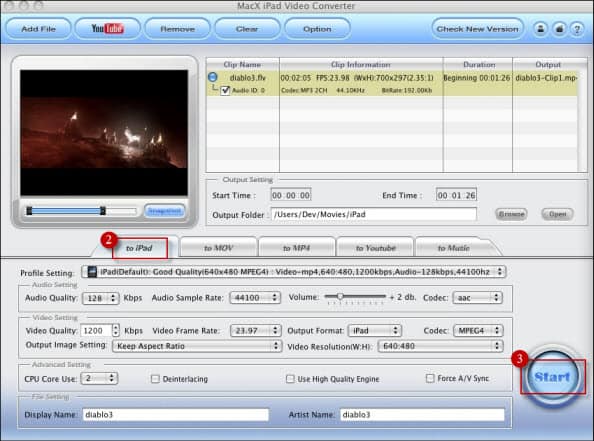Click the Output column header
The width and height of the screenshot is (594, 441).
[548, 64]
